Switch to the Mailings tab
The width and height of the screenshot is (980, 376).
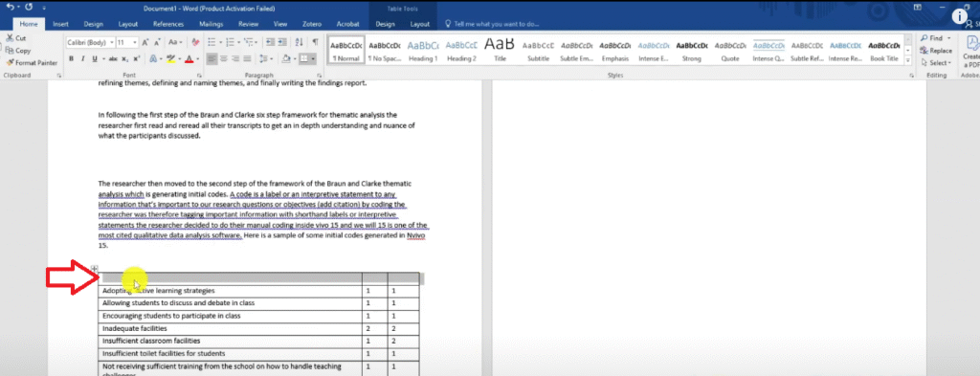[212, 24]
